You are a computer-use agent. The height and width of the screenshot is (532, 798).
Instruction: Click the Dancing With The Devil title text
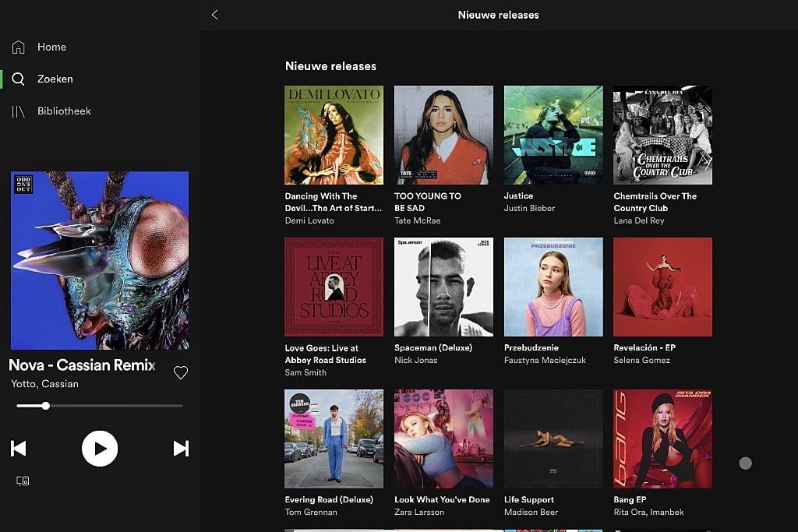334,202
